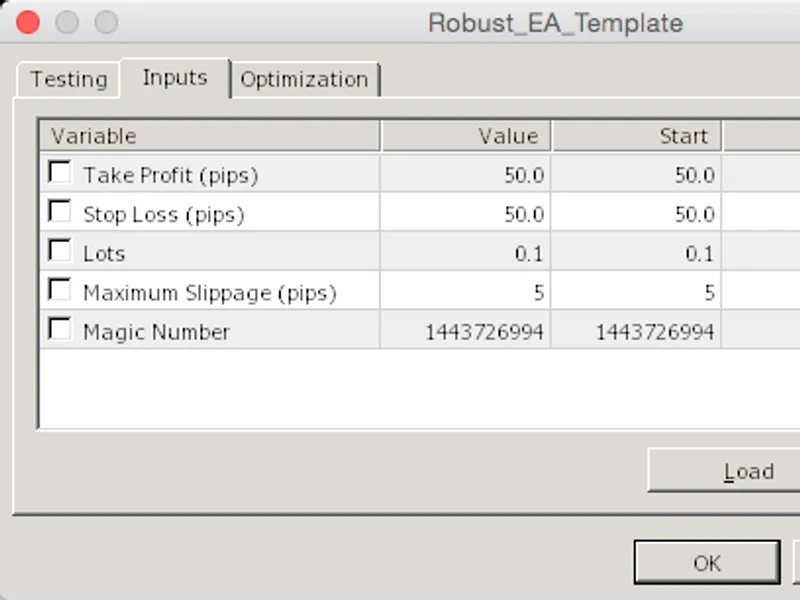
Task: Select the Maximum Slippage value cell 5
Action: (465, 292)
